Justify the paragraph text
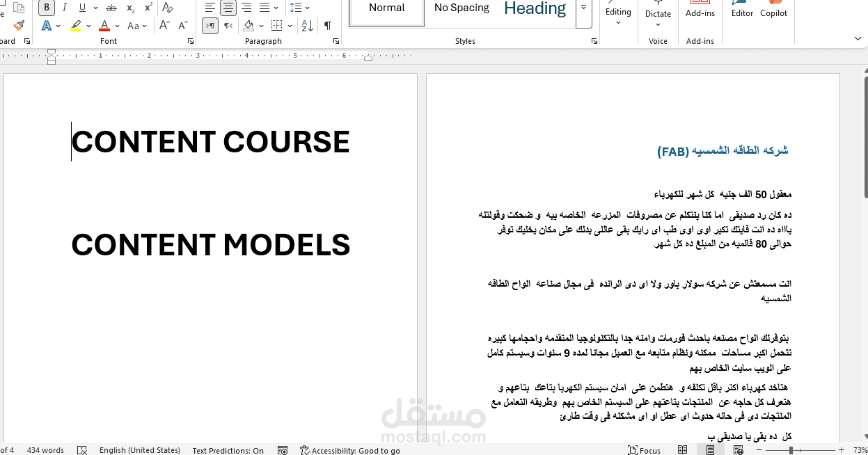This screenshot has width=868, height=455. click(264, 8)
